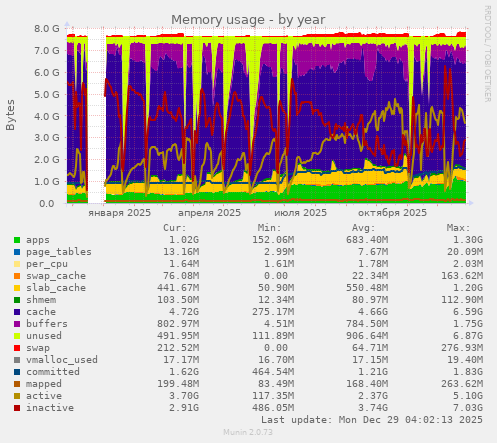
Task: Click the swap_cache orange legend swatch
Action: pyautogui.click(x=17, y=276)
